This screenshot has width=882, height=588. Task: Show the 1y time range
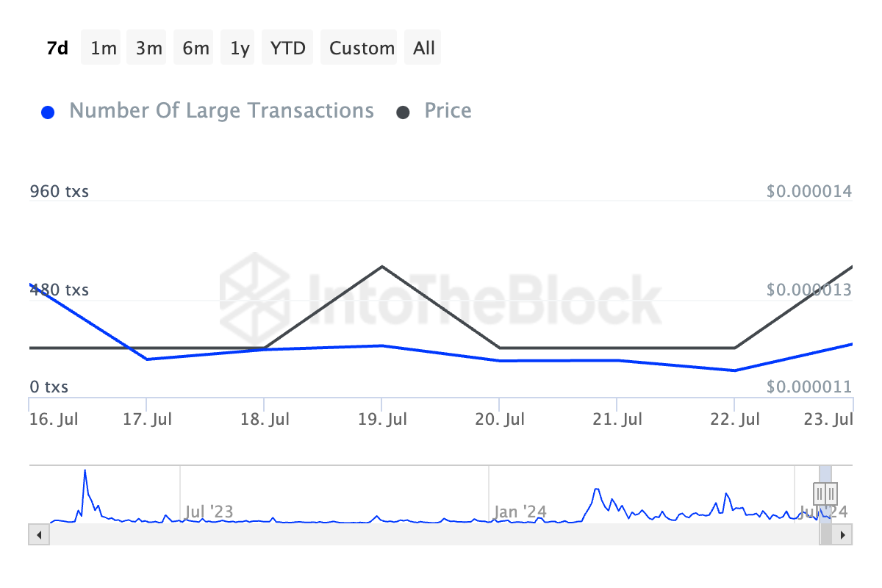click(240, 48)
